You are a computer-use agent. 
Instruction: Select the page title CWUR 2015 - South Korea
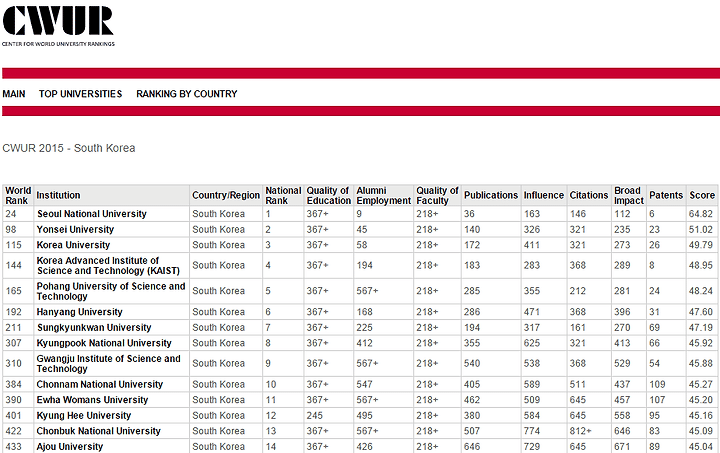69,148
